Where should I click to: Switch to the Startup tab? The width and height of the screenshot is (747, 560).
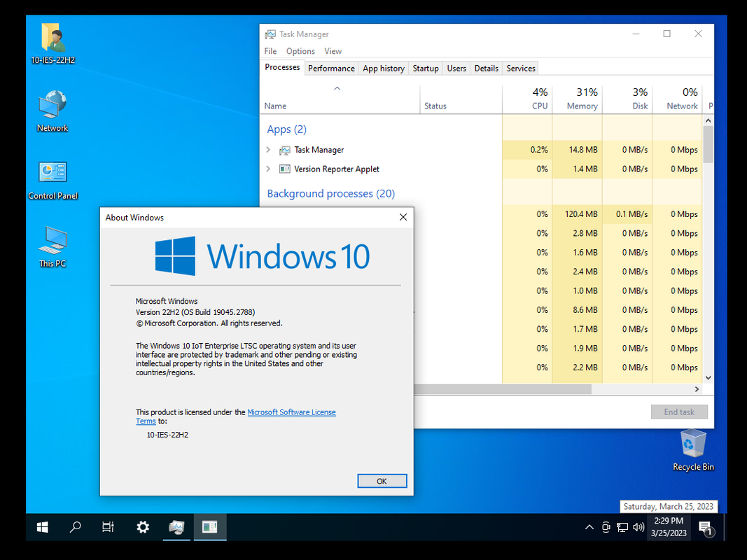coord(426,68)
